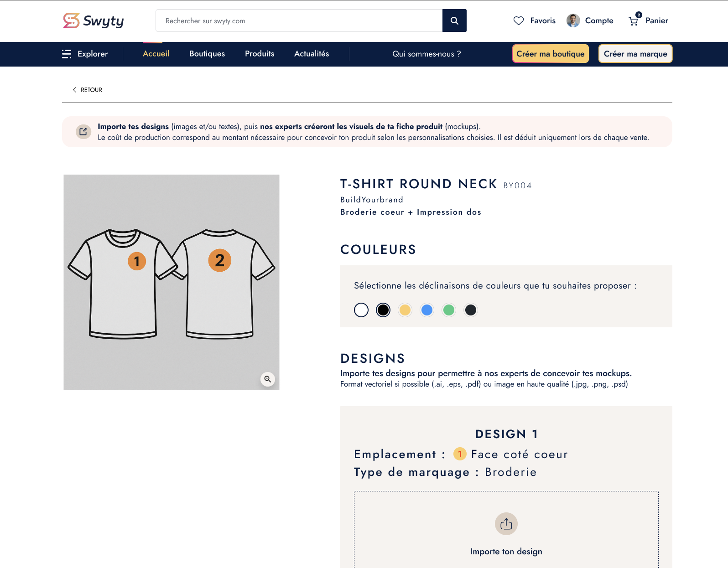This screenshot has height=568, width=728.
Task: Click the Créer ma boutique button
Action: click(x=550, y=53)
